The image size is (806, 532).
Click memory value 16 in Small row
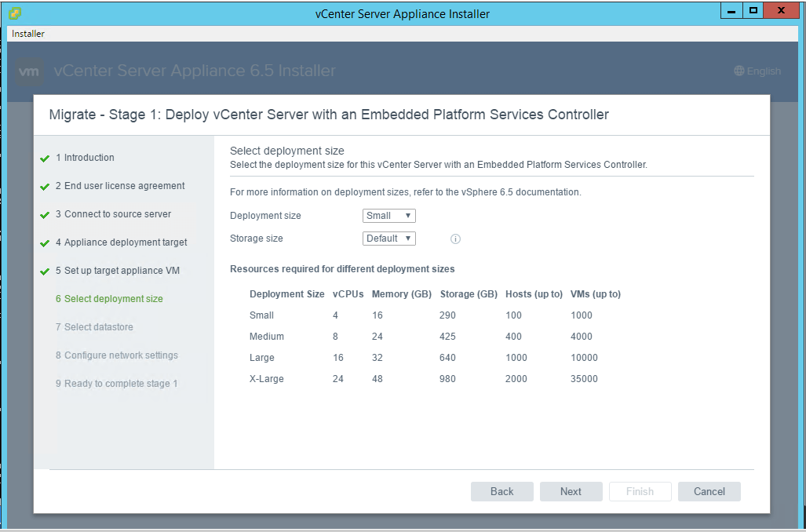(377, 315)
